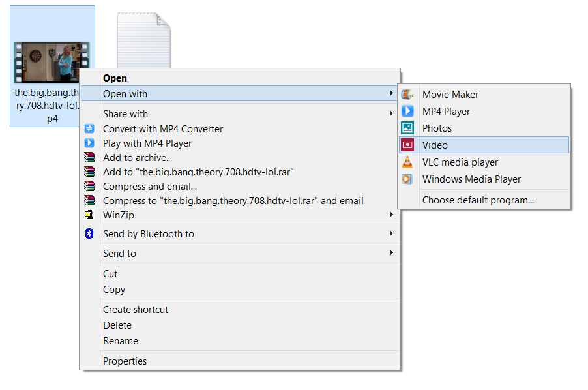Choose Delete from the context menu
This screenshot has width=588, height=390.
[x=240, y=325]
